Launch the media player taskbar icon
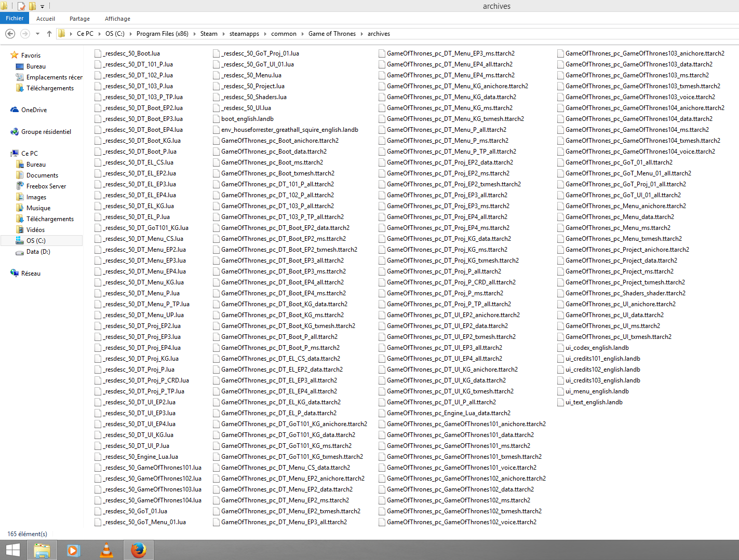Image resolution: width=739 pixels, height=560 pixels. tap(74, 550)
